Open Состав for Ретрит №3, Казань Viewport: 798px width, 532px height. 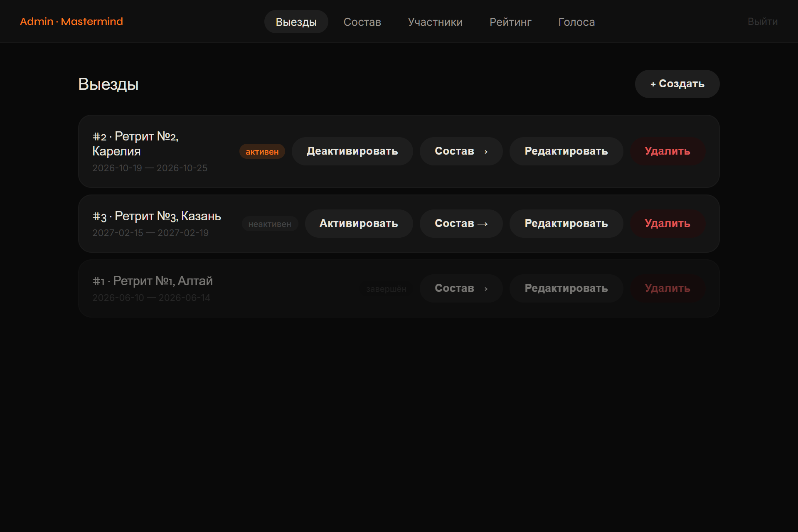pyautogui.click(x=461, y=224)
